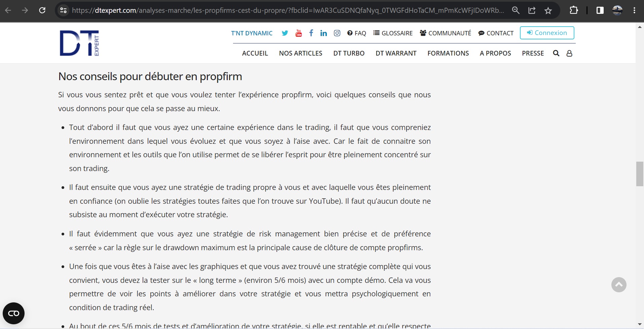
Task: Open the site search magnifier
Action: tap(556, 53)
